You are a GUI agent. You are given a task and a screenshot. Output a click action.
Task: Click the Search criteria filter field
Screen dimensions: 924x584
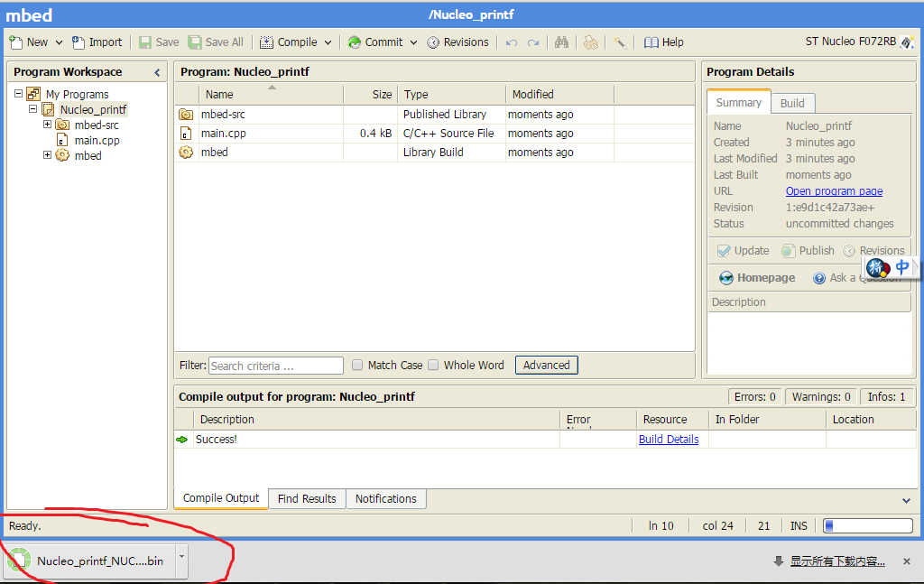(276, 366)
